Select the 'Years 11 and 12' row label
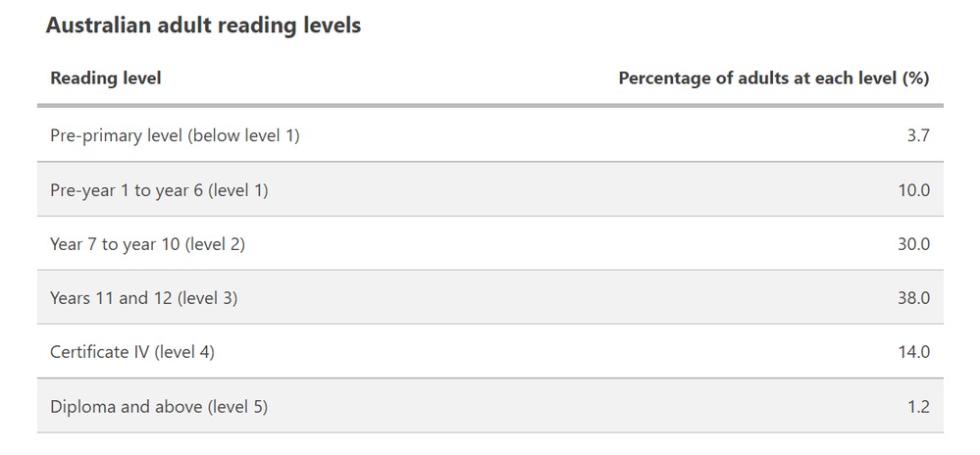This screenshot has width=980, height=455. click(113, 298)
